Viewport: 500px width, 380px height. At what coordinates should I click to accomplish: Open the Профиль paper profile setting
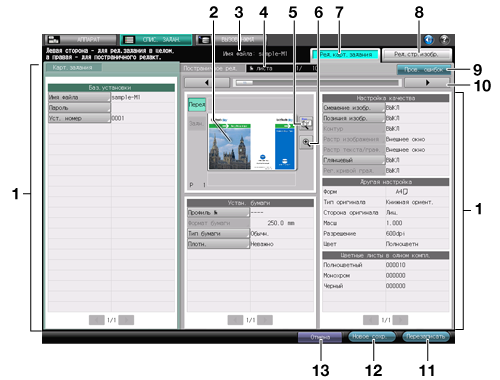218,213
